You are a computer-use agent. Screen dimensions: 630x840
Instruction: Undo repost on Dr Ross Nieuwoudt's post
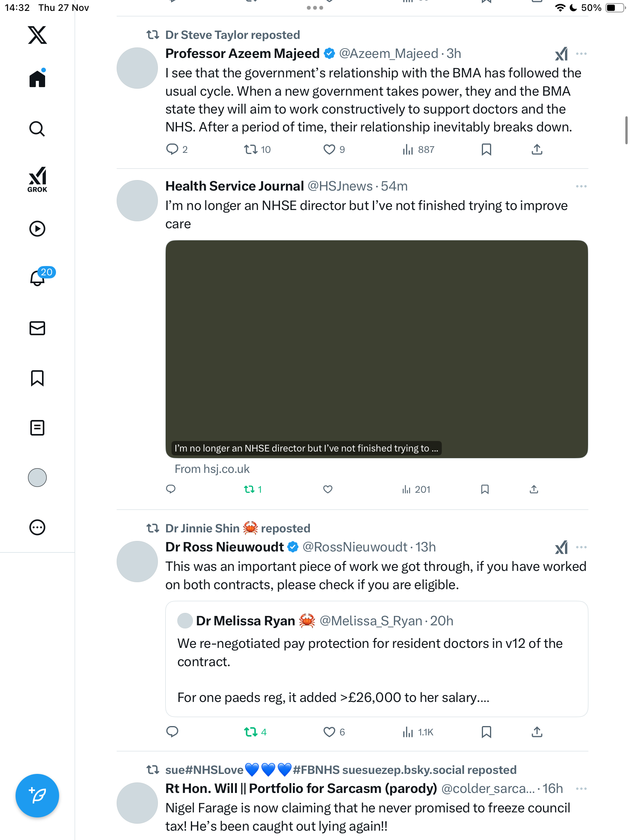(x=251, y=732)
